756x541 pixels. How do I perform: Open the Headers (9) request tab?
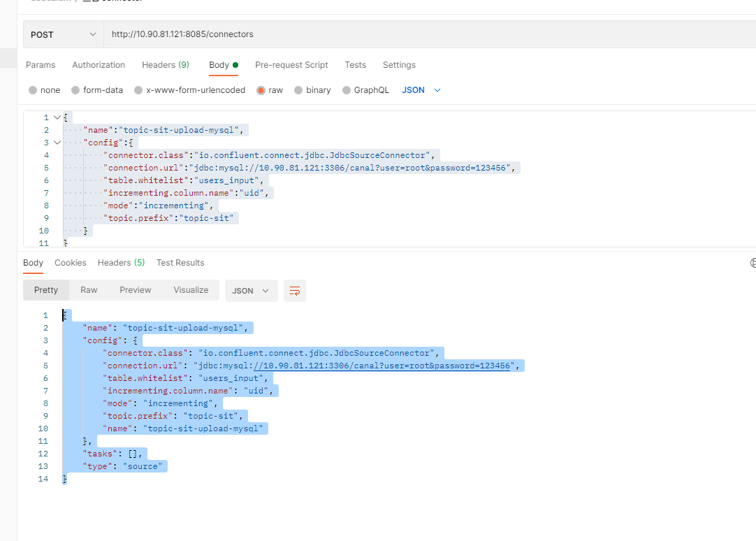pos(166,65)
